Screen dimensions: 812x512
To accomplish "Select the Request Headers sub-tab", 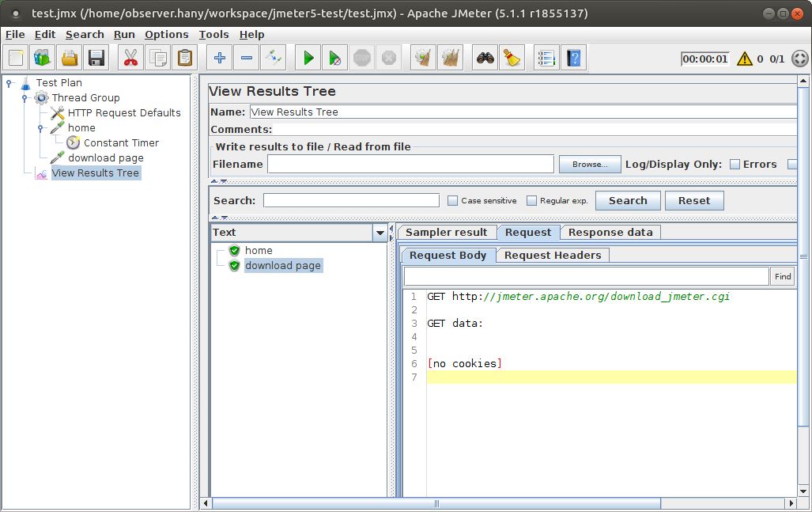I will pos(553,256).
